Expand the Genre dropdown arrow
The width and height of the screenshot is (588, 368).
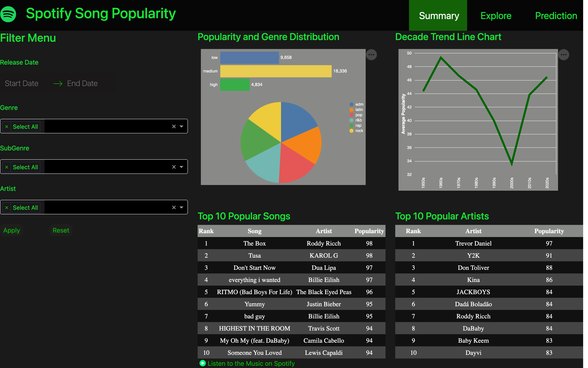point(181,127)
